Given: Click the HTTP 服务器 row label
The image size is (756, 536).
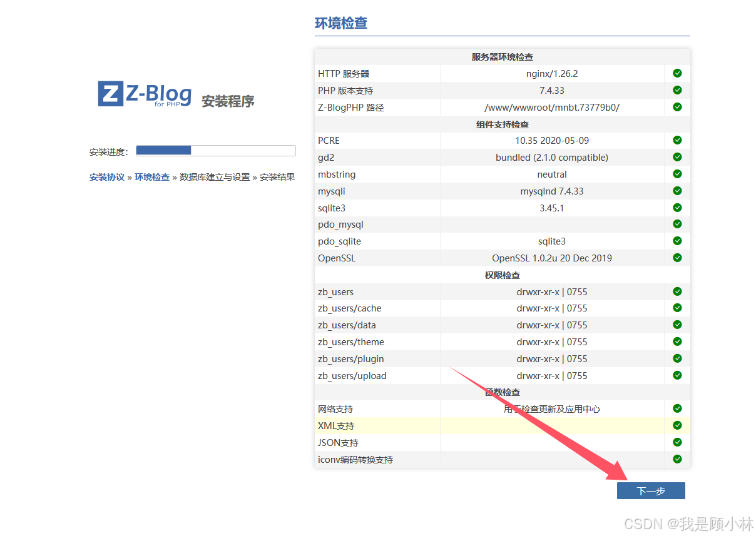Looking at the screenshot, I should [x=344, y=74].
